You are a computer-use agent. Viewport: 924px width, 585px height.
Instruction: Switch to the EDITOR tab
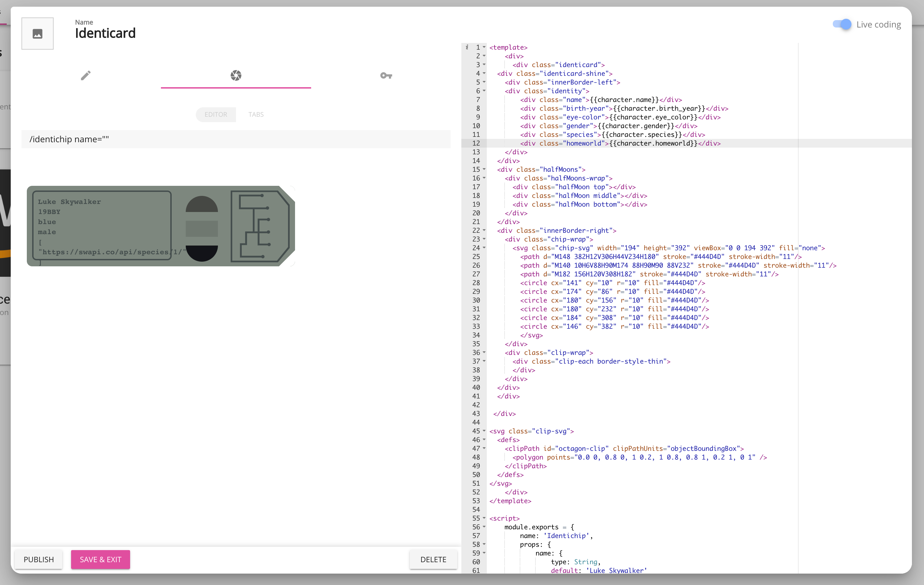click(216, 114)
